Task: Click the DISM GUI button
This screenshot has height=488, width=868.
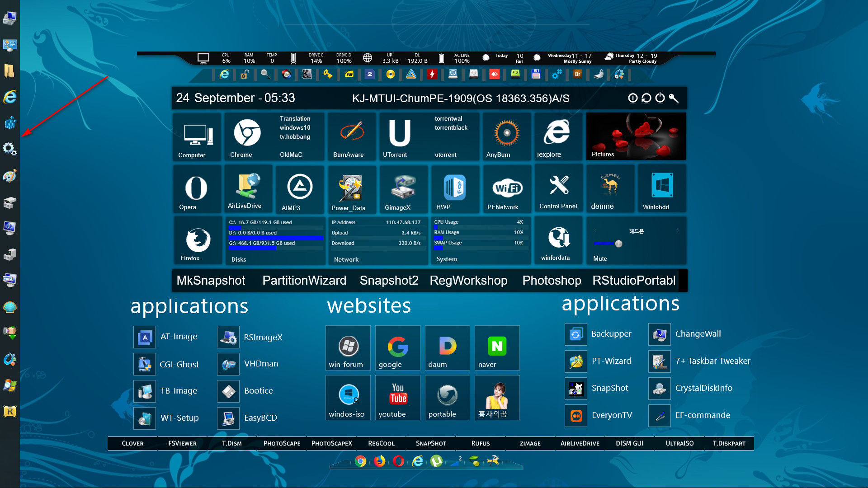Action: coord(630,443)
